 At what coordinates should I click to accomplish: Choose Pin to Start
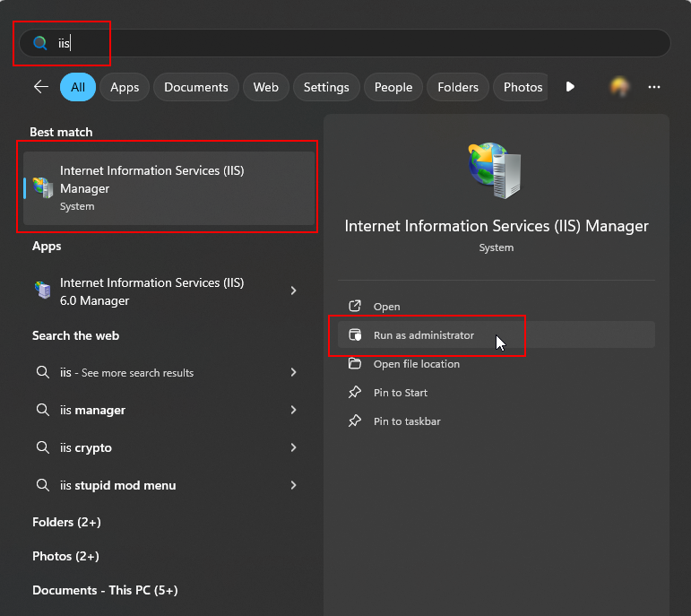(497, 393)
